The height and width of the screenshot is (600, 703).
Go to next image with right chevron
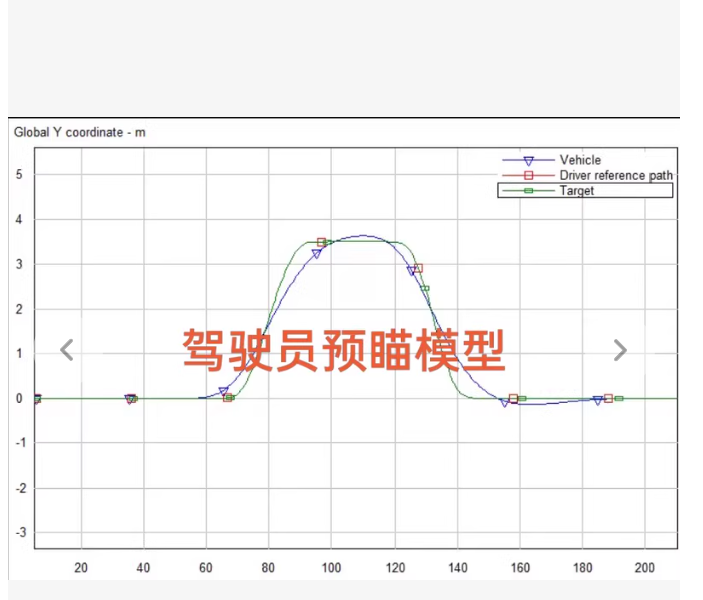coord(620,350)
